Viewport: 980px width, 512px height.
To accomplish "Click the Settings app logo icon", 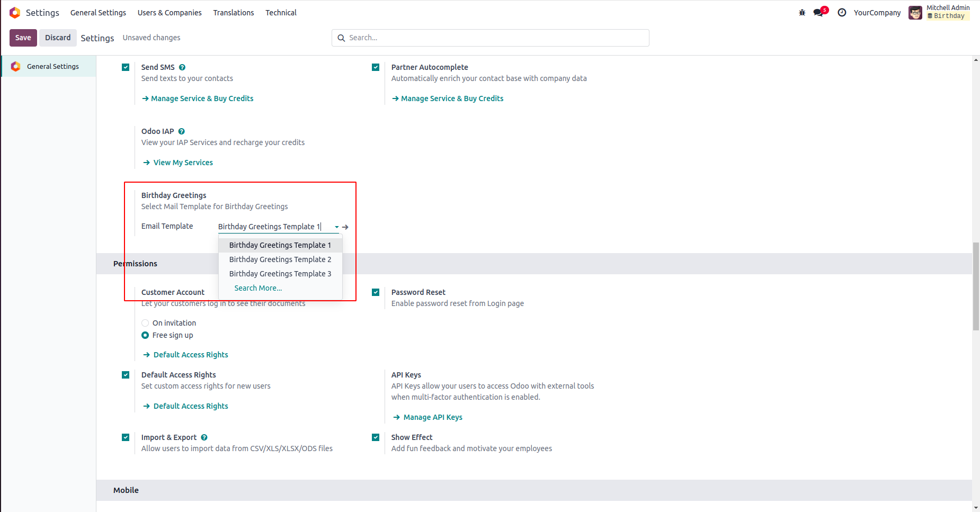I will coord(15,13).
